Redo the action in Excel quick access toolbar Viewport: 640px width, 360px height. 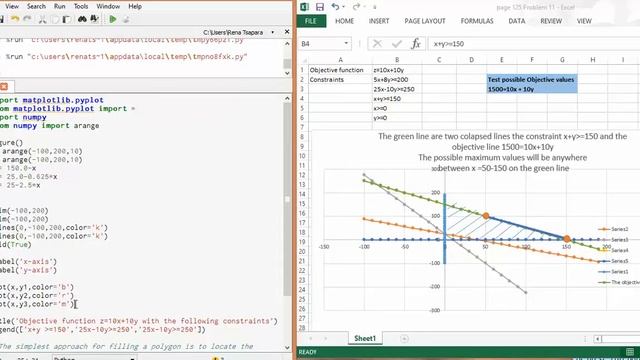tap(356, 7)
